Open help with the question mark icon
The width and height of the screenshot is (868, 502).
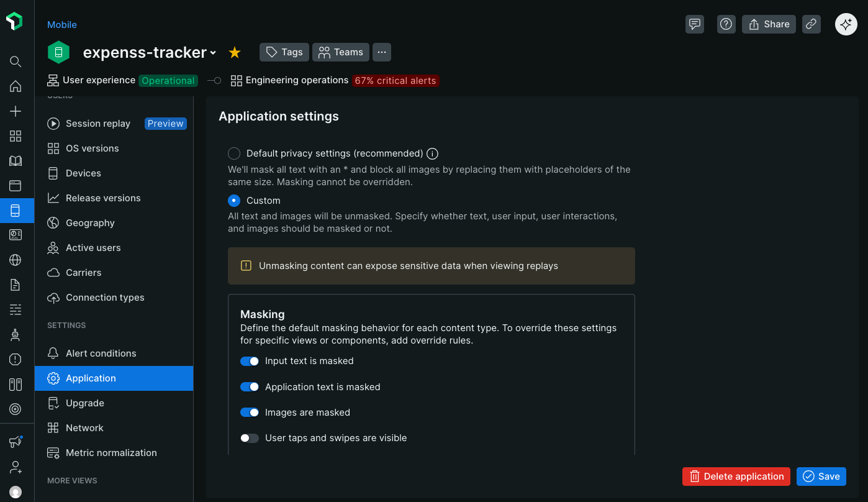[726, 24]
